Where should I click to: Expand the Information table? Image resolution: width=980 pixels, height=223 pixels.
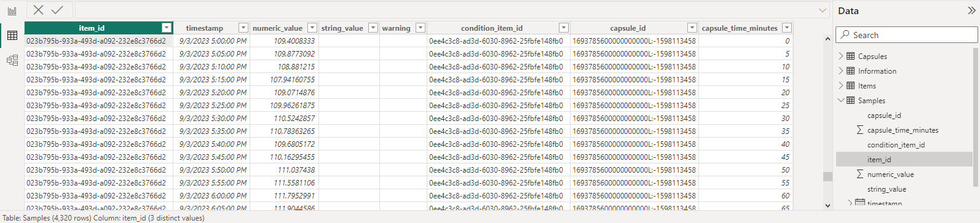[x=841, y=71]
